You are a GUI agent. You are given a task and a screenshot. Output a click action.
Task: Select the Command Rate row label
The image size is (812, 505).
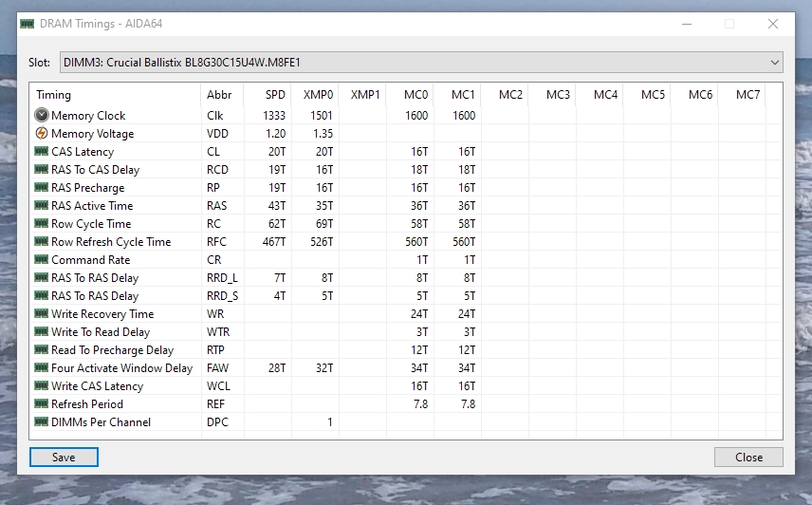[91, 260]
